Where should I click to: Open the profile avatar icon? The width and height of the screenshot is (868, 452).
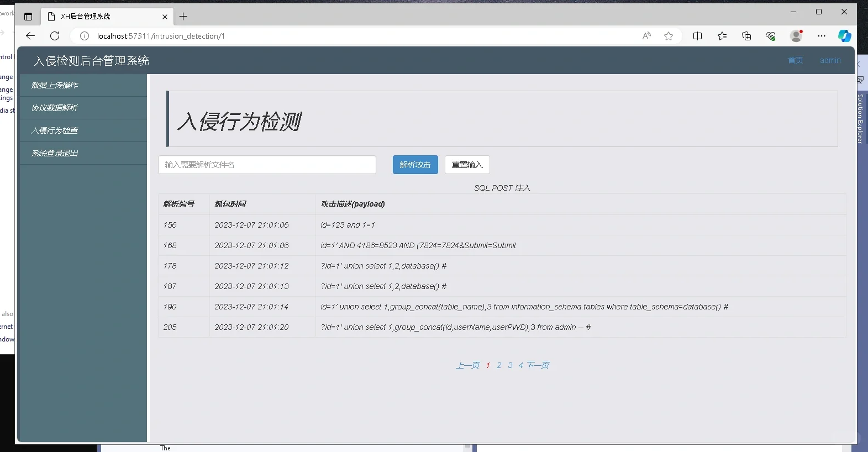796,36
